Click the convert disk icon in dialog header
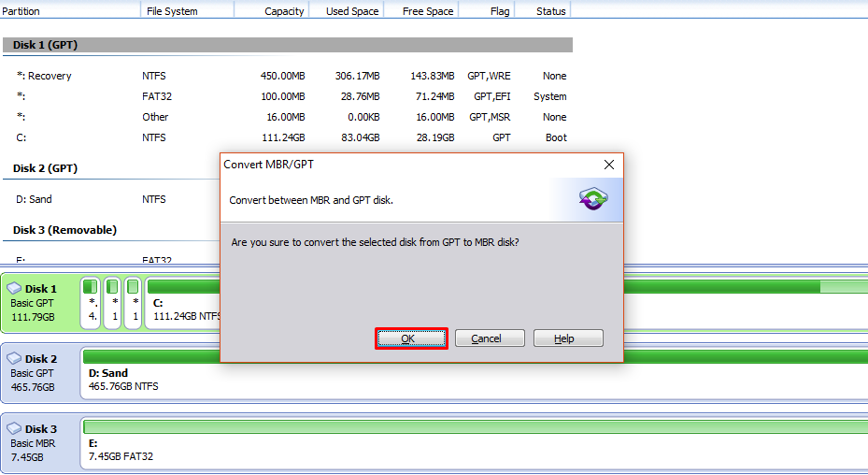868x475 pixels. click(593, 199)
